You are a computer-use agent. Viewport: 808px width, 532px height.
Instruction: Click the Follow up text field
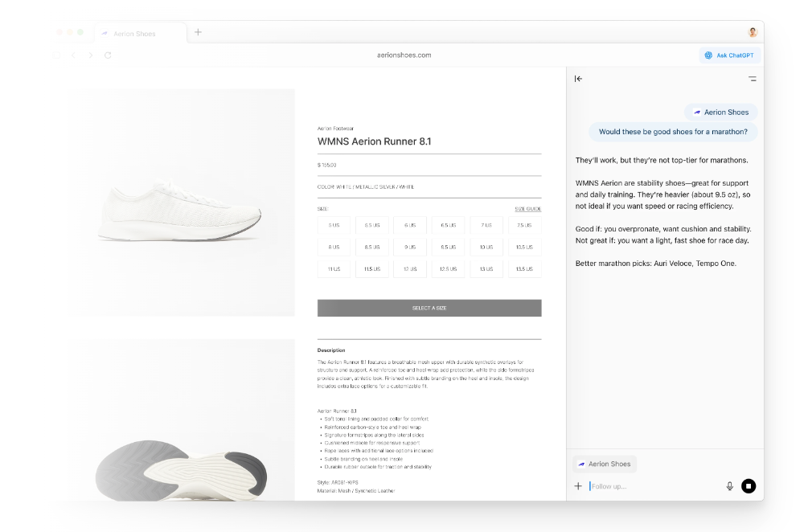655,486
